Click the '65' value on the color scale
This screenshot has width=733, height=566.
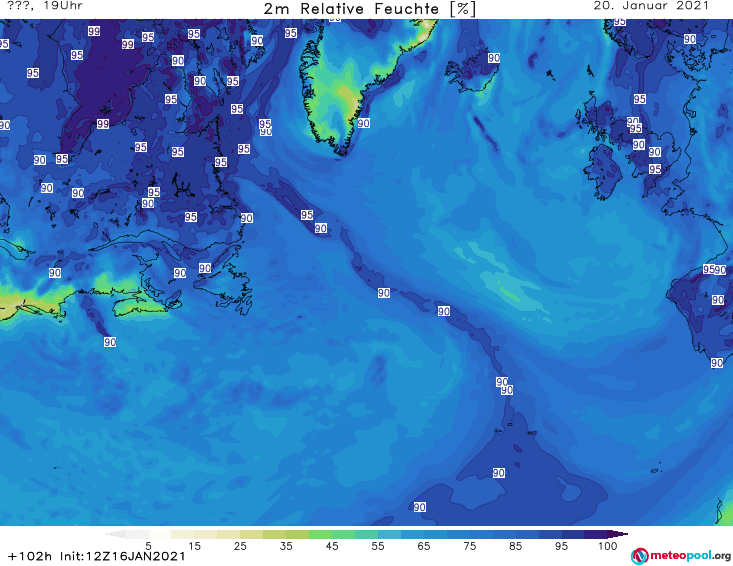[x=424, y=546]
